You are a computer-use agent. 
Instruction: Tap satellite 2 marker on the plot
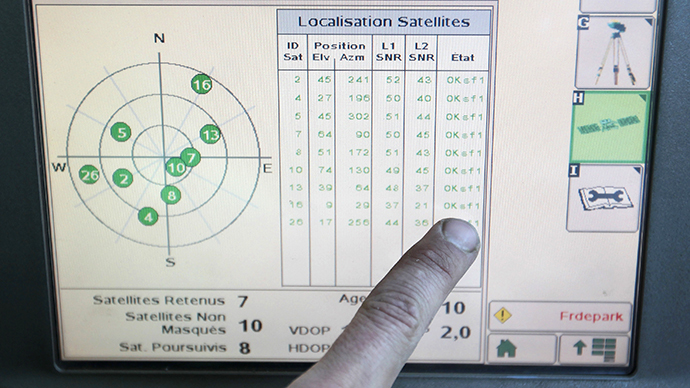pos(123,179)
